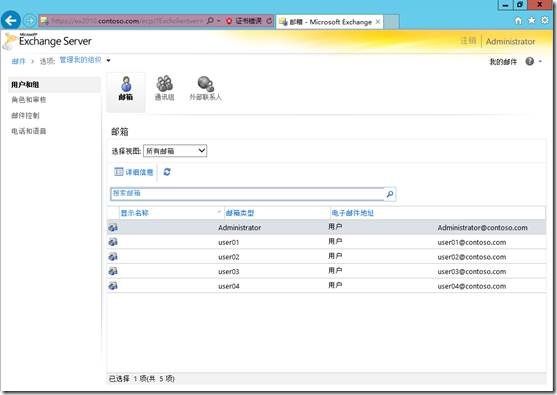Expand the 管理我的组织 options dropdown arrow
This screenshot has width=557, height=395.
click(x=108, y=61)
